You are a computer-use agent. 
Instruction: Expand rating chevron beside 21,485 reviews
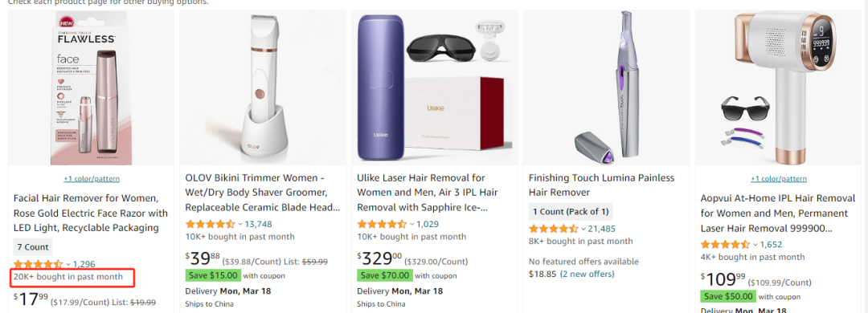tap(583, 229)
